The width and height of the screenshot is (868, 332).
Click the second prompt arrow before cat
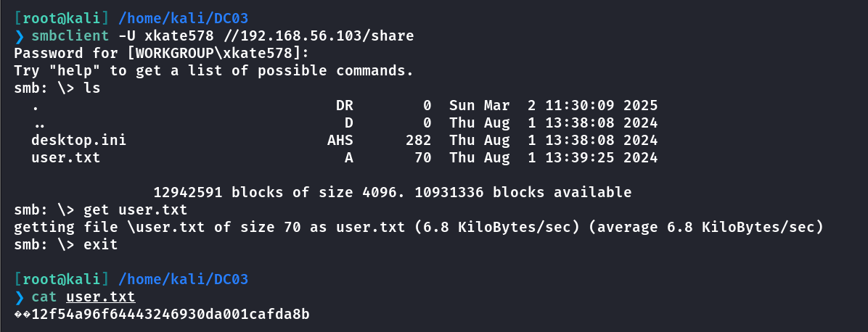click(20, 298)
